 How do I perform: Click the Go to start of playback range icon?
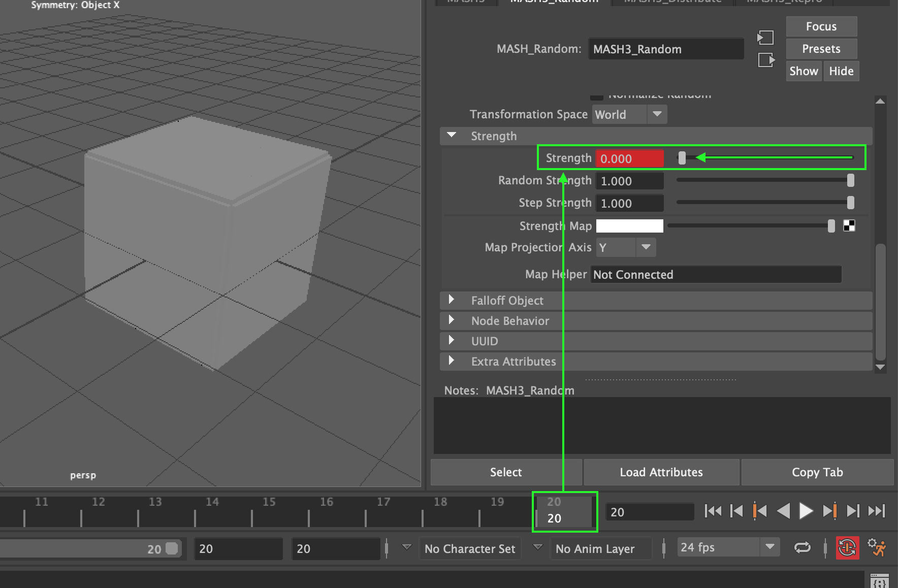[x=713, y=511]
